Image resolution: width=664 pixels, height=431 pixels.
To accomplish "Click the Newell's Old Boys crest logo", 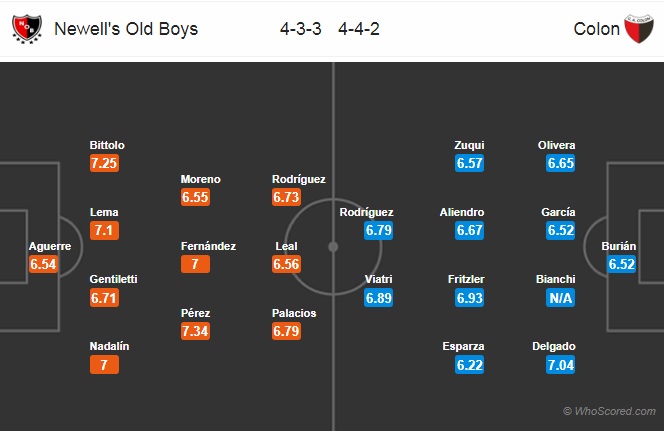I will point(27,29).
